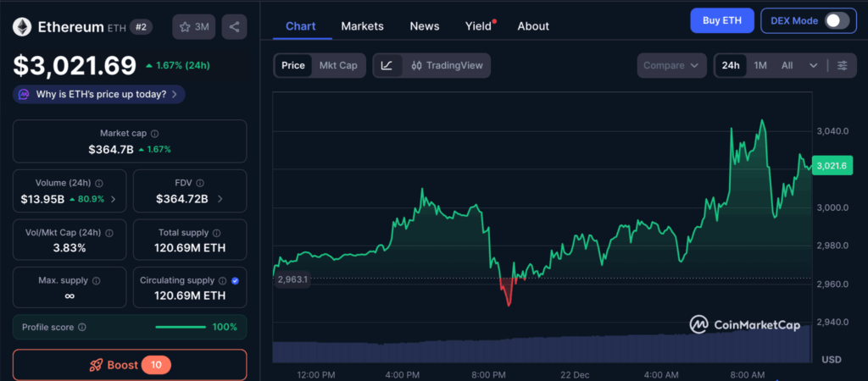Click the Market cap info icon
Image resolution: width=868 pixels, height=381 pixels.
coord(154,133)
